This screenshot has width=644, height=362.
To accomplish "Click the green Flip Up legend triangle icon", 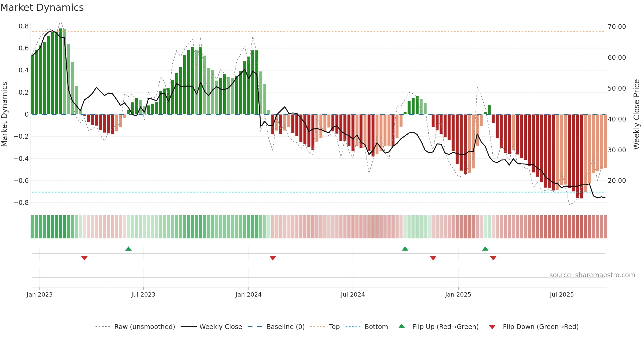I will coord(402,326).
